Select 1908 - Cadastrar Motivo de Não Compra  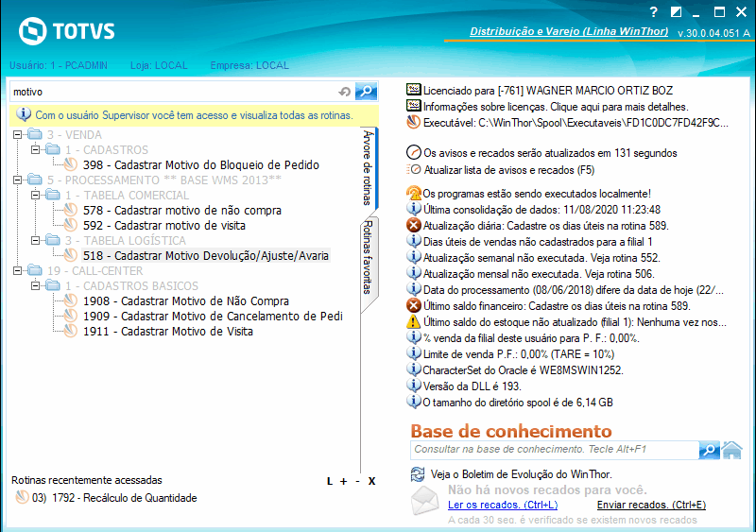pyautogui.click(x=186, y=301)
